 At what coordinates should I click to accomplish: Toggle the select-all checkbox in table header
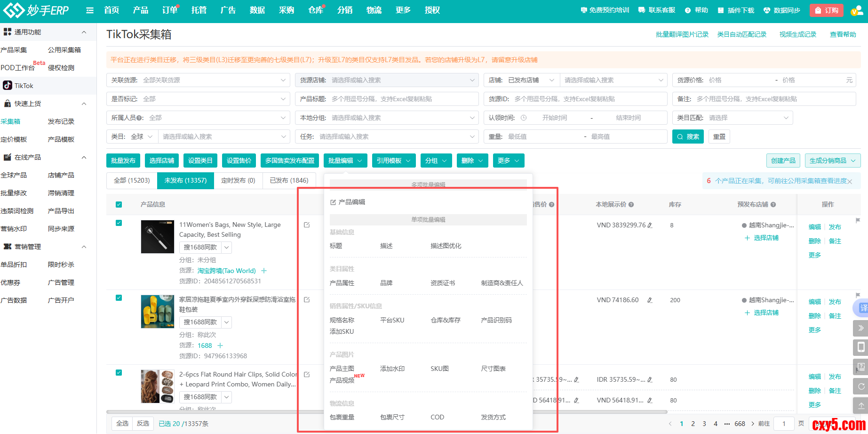point(119,204)
